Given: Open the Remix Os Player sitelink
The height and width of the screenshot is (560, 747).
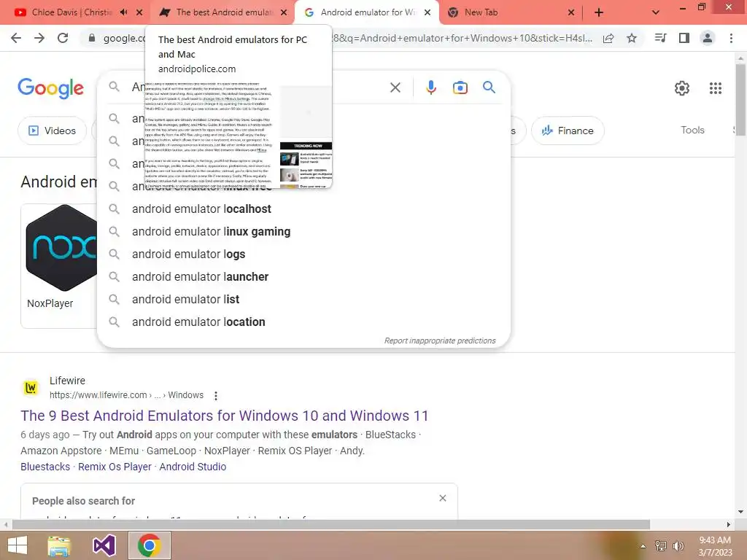Looking at the screenshot, I should 115,467.
